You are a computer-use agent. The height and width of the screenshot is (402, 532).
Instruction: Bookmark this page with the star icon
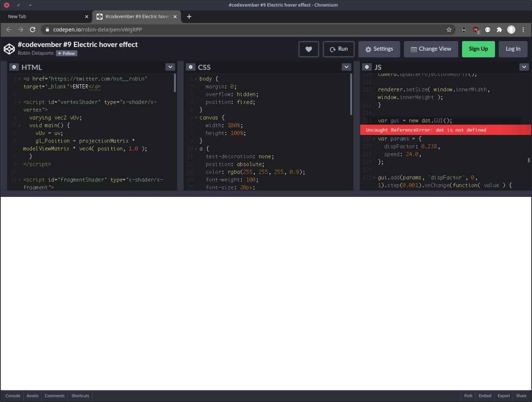tap(449, 29)
